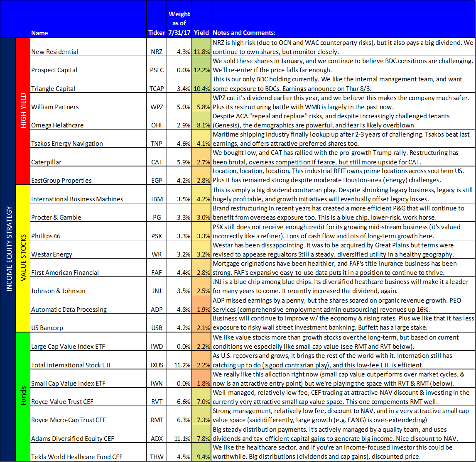
Task: Select the ADP ticker cell
Action: (x=157, y=305)
